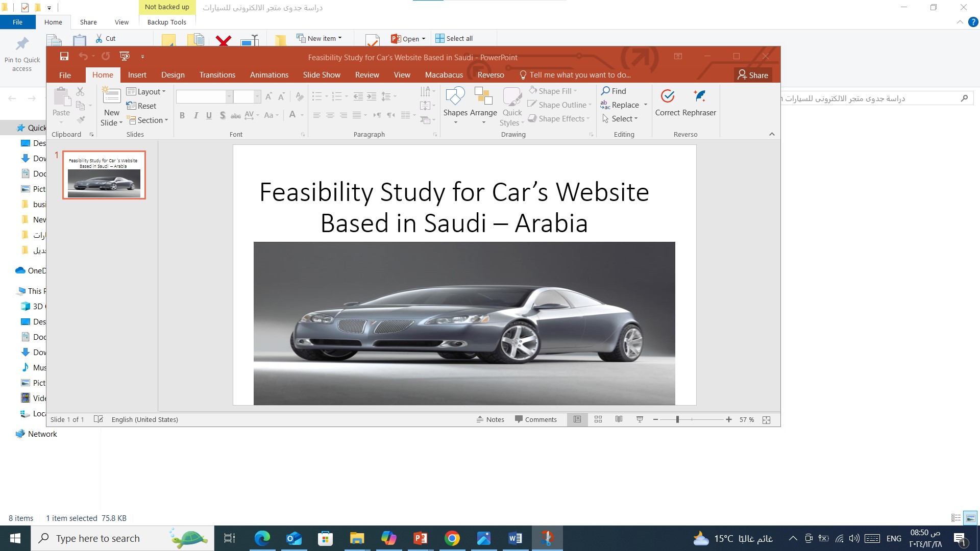This screenshot has height=551, width=980.
Task: Expand the Section dropdown
Action: pyautogui.click(x=148, y=120)
